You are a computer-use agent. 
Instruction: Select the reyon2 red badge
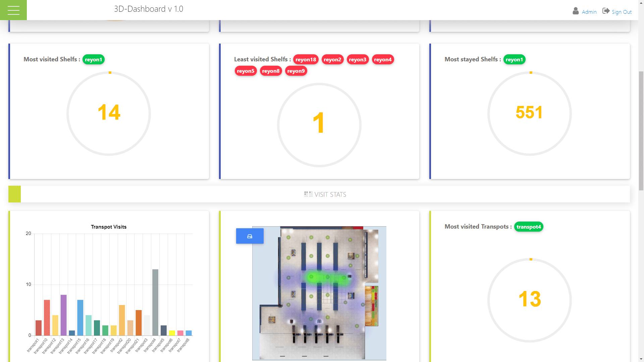pyautogui.click(x=332, y=60)
